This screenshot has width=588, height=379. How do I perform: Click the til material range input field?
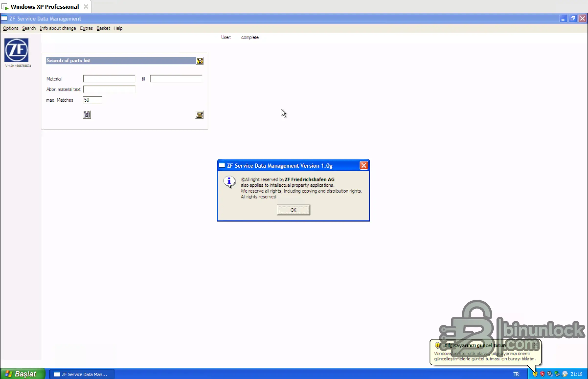click(x=176, y=79)
